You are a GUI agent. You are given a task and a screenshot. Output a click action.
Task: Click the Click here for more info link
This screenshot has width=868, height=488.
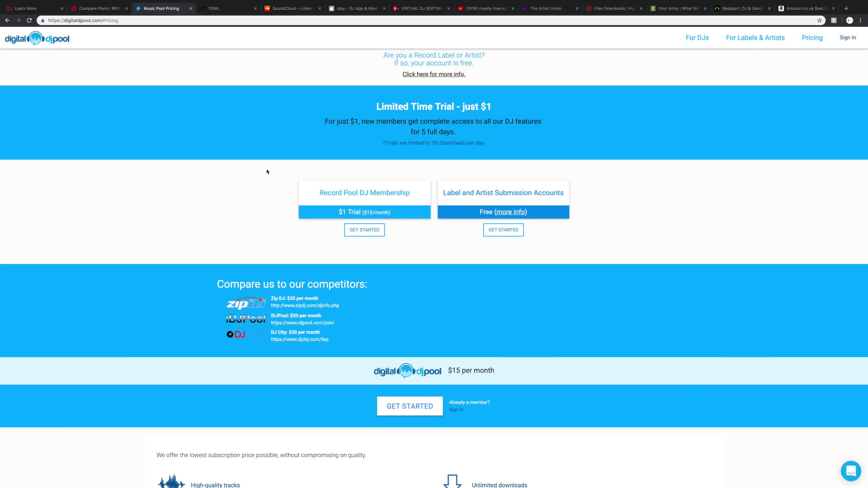tap(434, 74)
